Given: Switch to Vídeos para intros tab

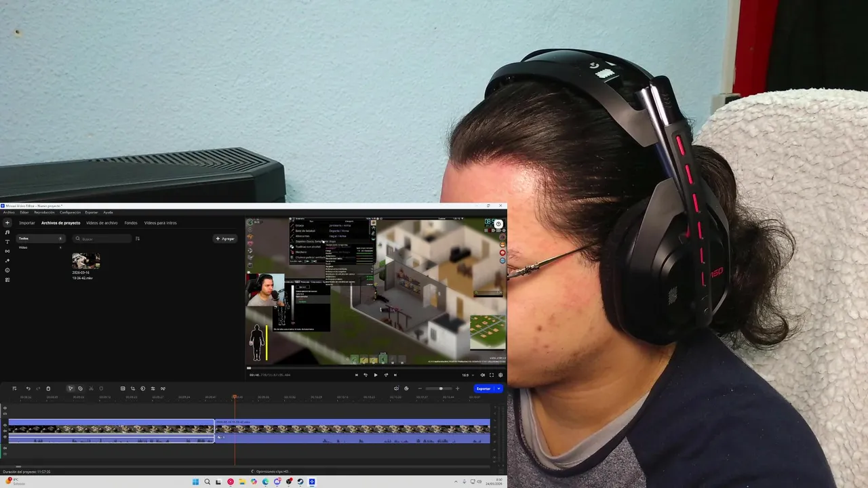Looking at the screenshot, I should [160, 223].
